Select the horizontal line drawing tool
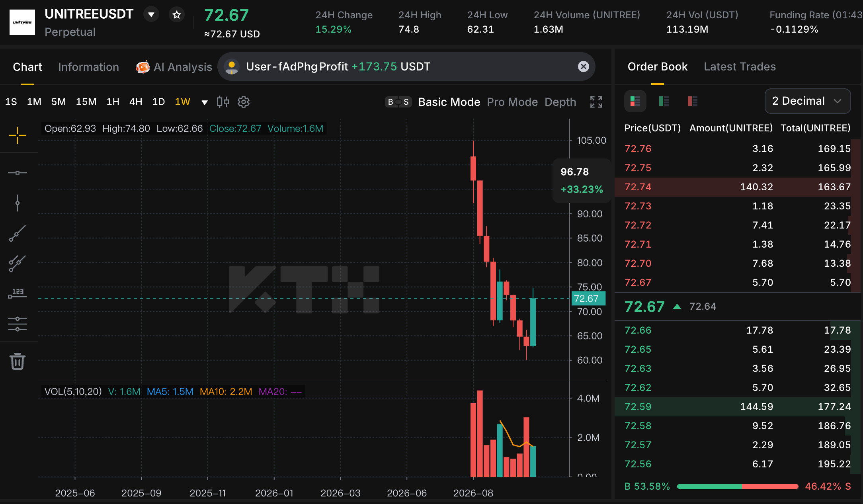This screenshot has height=504, width=863. pos(18,173)
